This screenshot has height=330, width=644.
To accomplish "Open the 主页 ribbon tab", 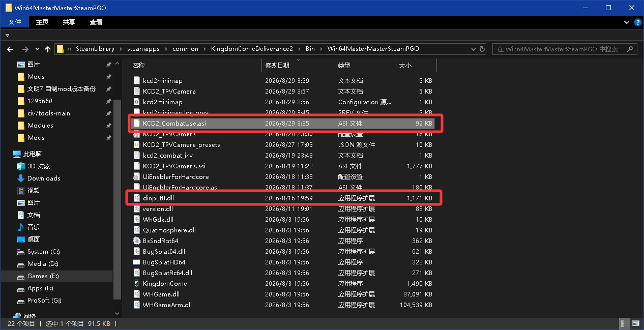I will 42,22.
